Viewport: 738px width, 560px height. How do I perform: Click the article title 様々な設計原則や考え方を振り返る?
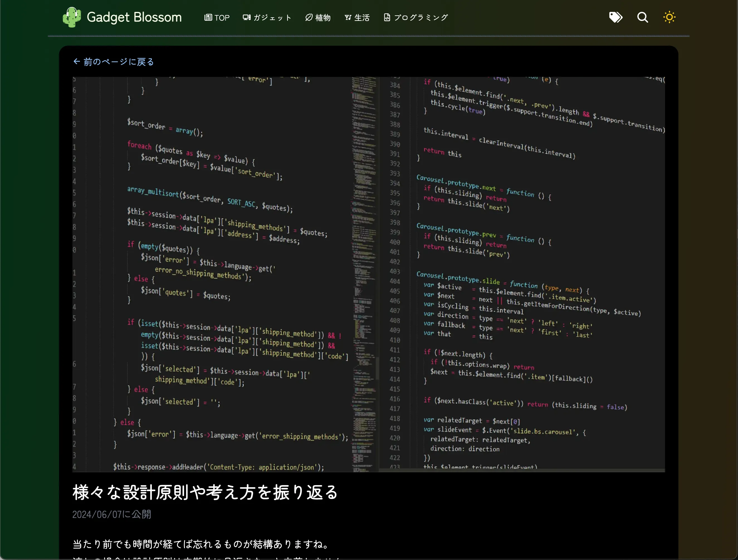(x=205, y=492)
